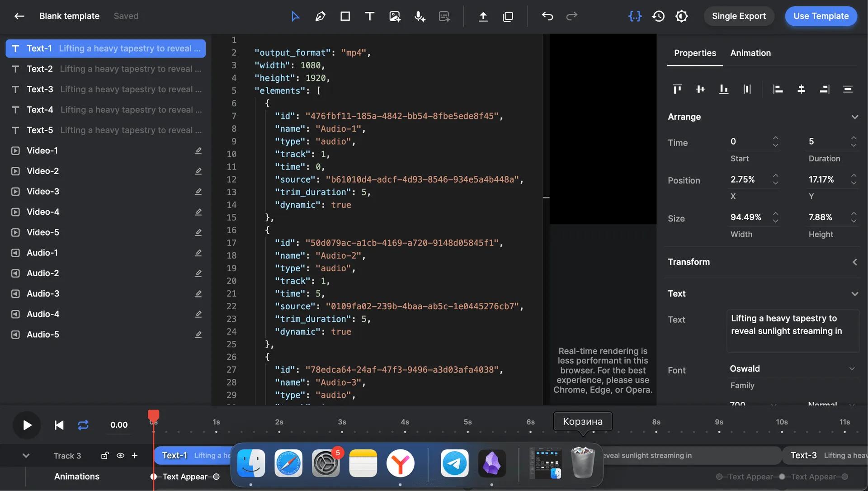Toggle the Track 3 lock icon

(x=104, y=456)
